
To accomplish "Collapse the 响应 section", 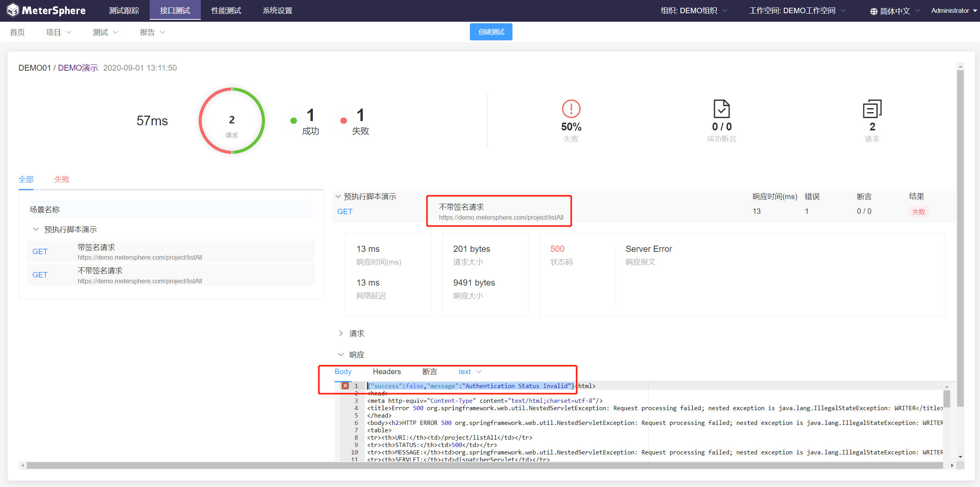I will click(341, 355).
